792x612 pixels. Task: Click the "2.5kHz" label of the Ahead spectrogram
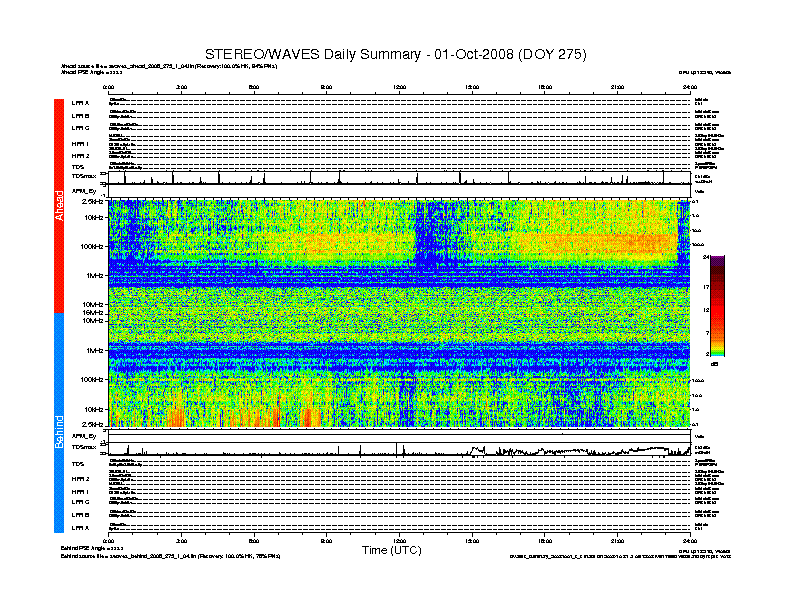pos(92,201)
